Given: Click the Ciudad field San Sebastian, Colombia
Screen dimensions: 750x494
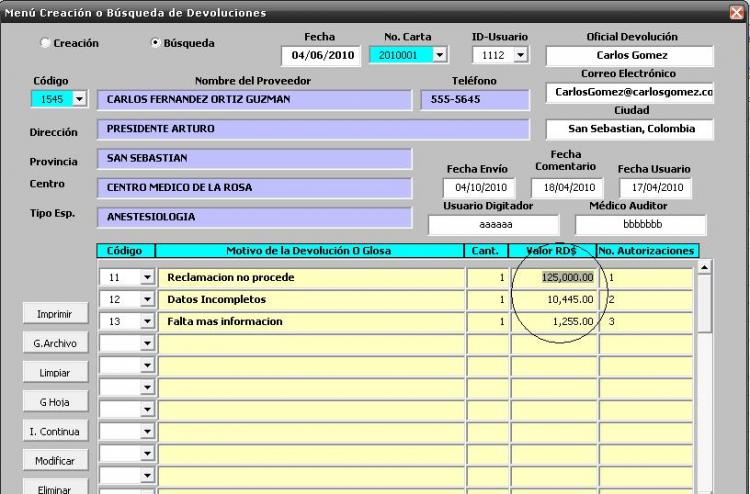Looking at the screenshot, I should pos(629,129).
